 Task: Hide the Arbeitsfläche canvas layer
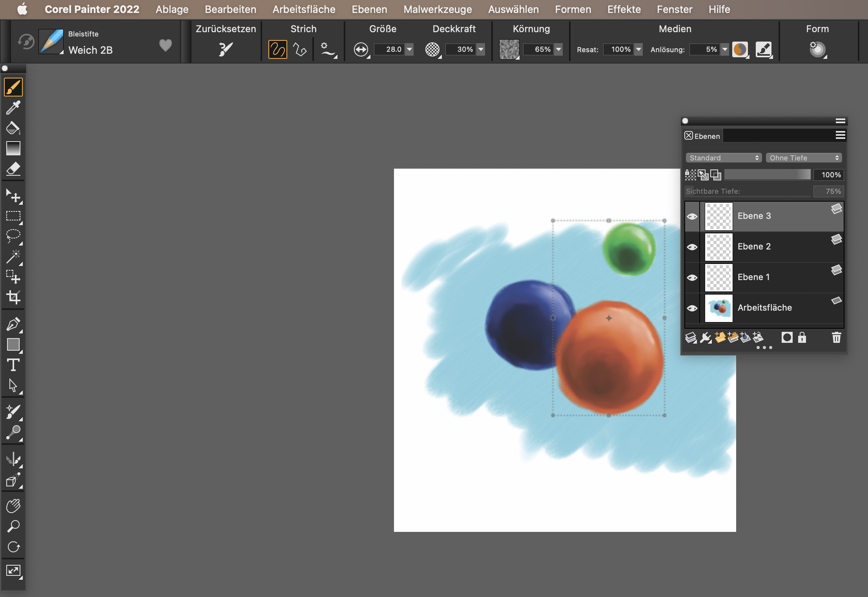tap(692, 308)
